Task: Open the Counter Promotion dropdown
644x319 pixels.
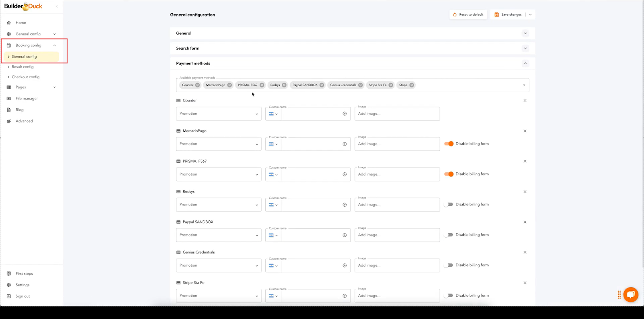Action: [x=219, y=114]
